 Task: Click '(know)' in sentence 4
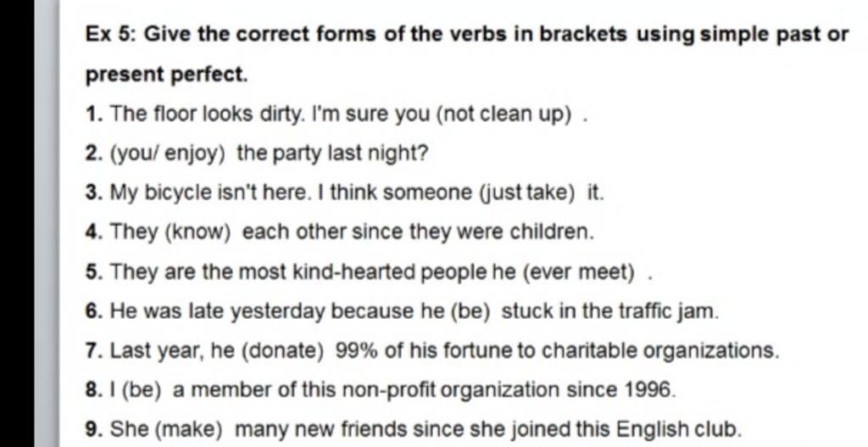198,232
